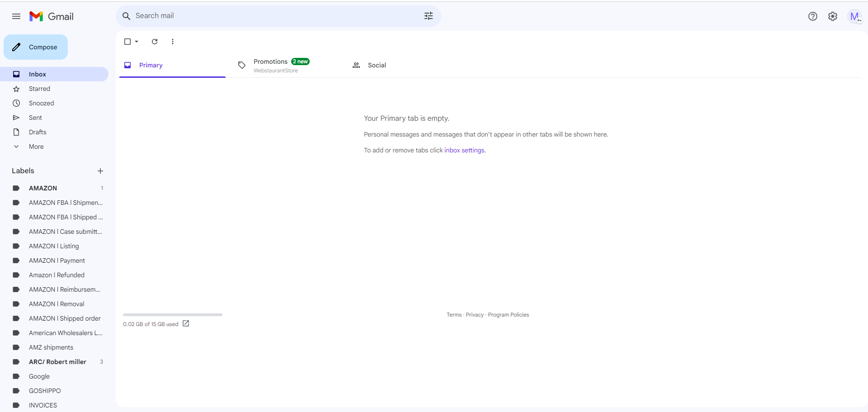
Task: Click the search magnifier icon
Action: 127,16
